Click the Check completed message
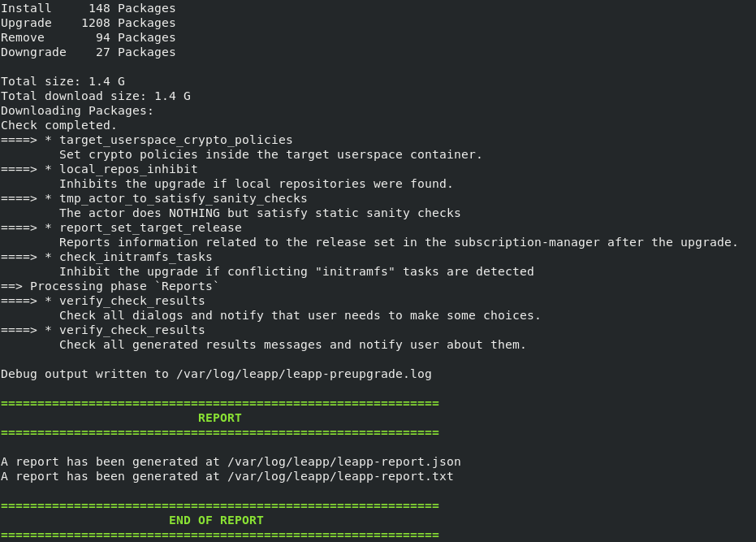 [x=58, y=125]
